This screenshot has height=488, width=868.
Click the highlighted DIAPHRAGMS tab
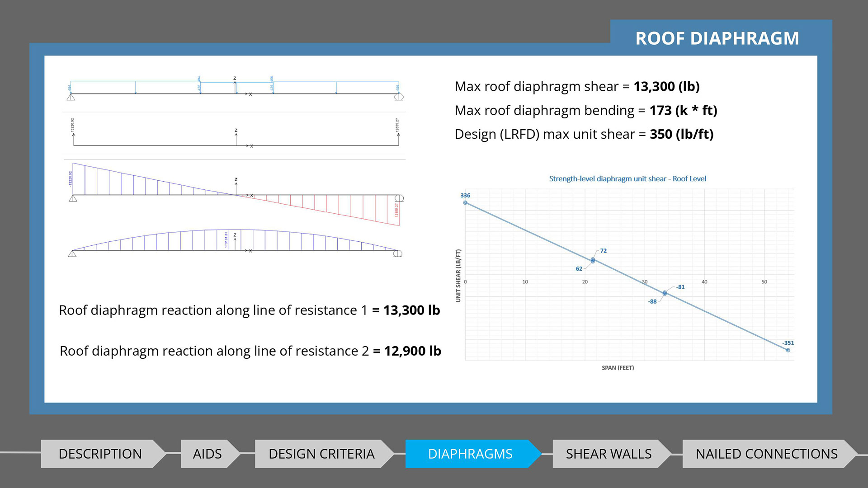tap(470, 454)
